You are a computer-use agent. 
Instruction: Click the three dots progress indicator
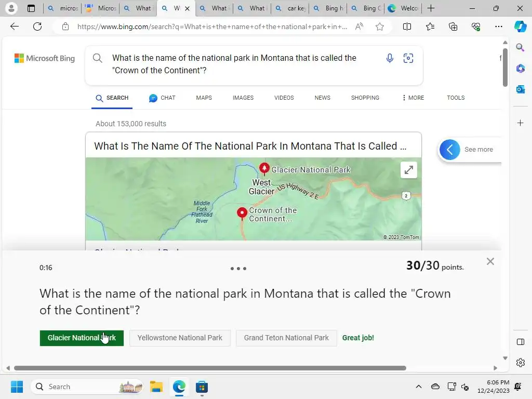[x=238, y=269]
